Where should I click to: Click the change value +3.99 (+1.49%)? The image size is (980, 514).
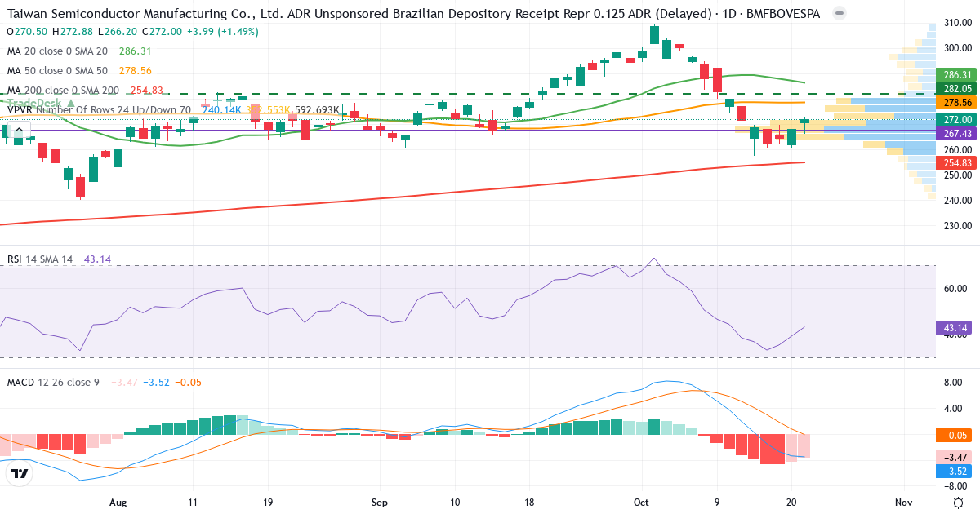pos(222,30)
